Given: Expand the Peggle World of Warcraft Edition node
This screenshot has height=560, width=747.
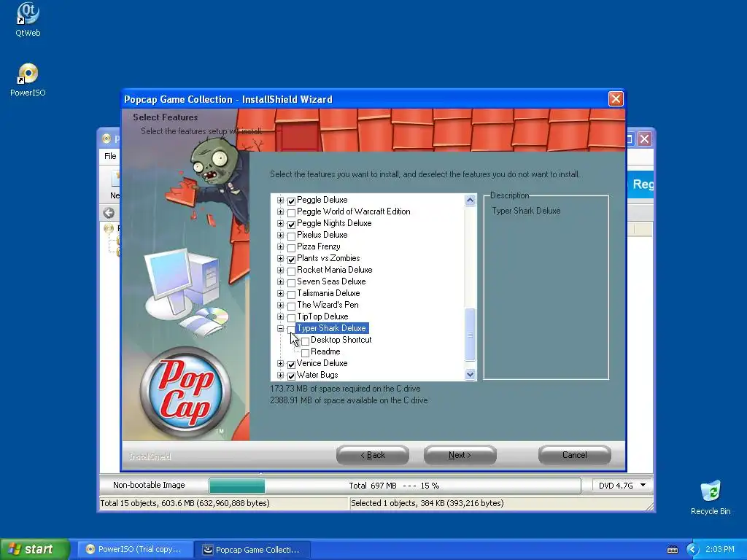Looking at the screenshot, I should [x=281, y=212].
